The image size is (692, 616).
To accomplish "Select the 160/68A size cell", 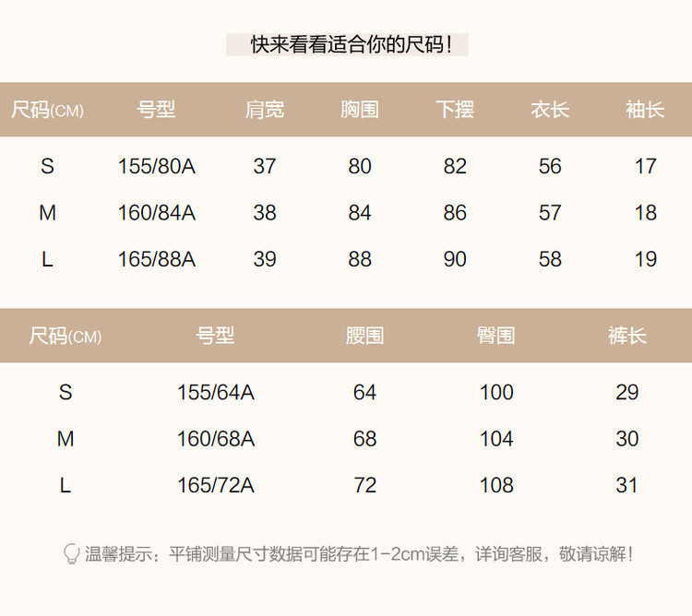I will point(215,439).
